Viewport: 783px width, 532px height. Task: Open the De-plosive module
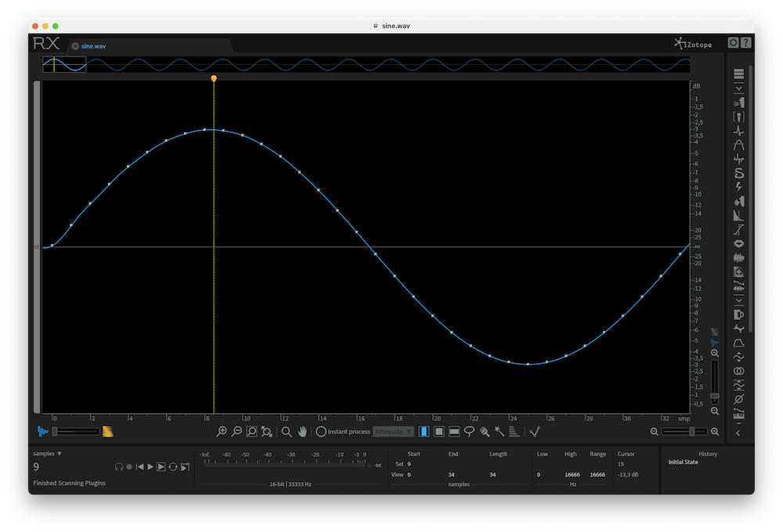point(738,202)
